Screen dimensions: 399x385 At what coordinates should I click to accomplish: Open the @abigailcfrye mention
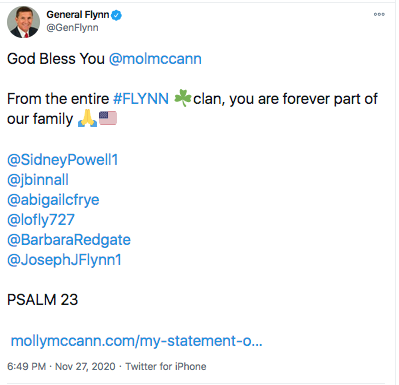coord(53,200)
